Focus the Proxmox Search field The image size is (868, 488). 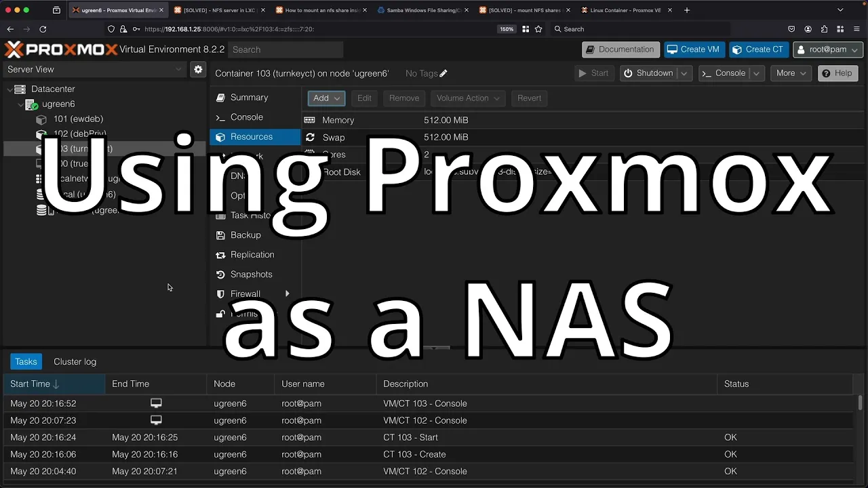(x=285, y=49)
